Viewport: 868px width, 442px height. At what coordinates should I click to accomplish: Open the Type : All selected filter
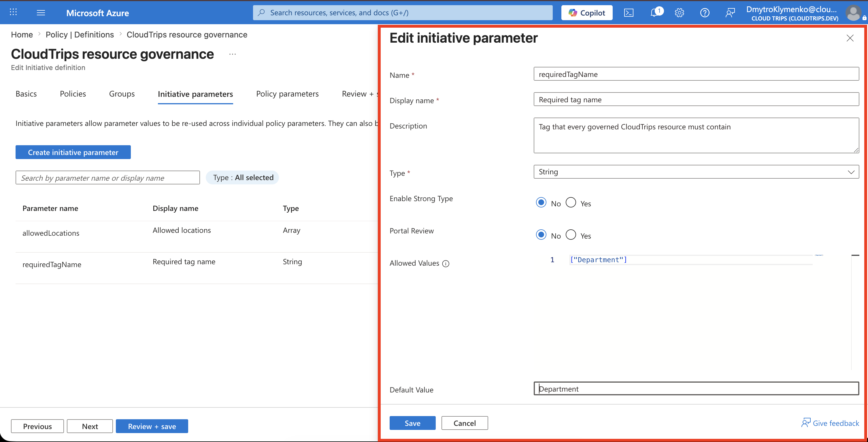pos(243,177)
